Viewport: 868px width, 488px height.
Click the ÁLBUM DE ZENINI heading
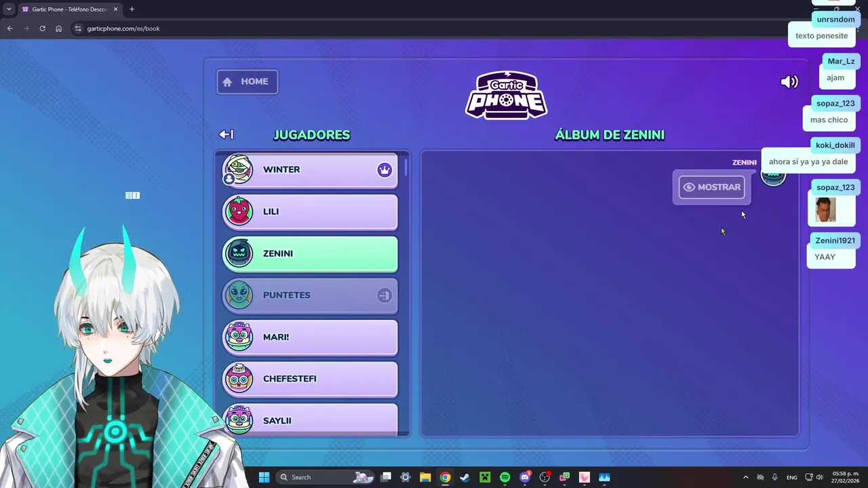click(610, 135)
